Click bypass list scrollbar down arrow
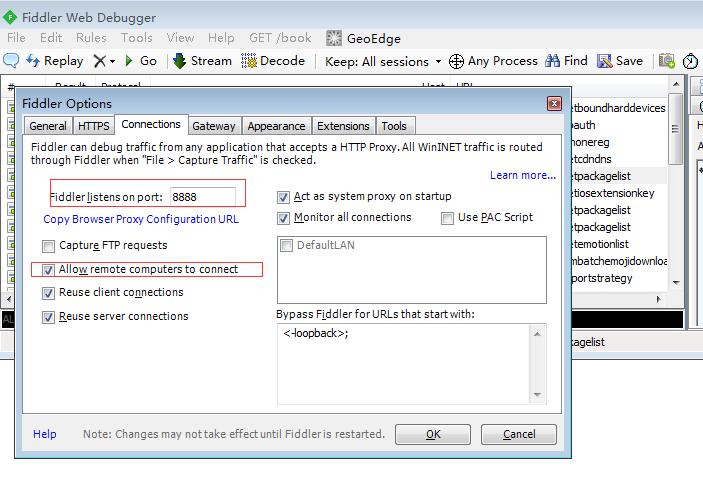 (537, 394)
